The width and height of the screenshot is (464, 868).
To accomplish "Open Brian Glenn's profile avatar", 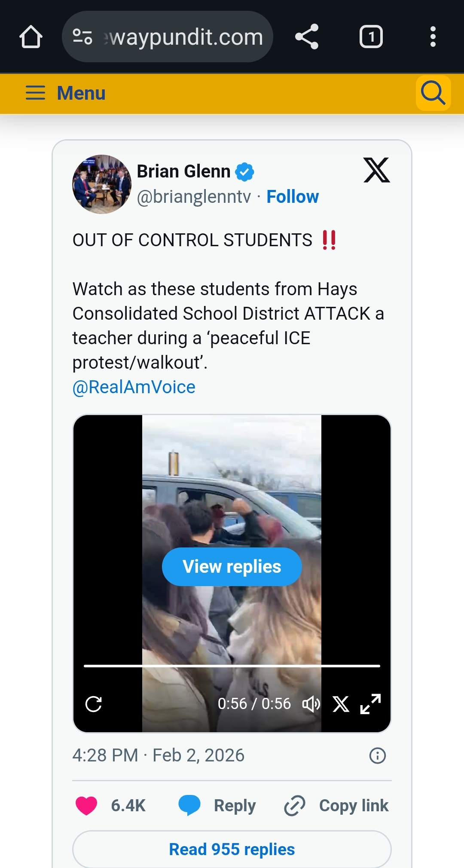I will [x=102, y=184].
